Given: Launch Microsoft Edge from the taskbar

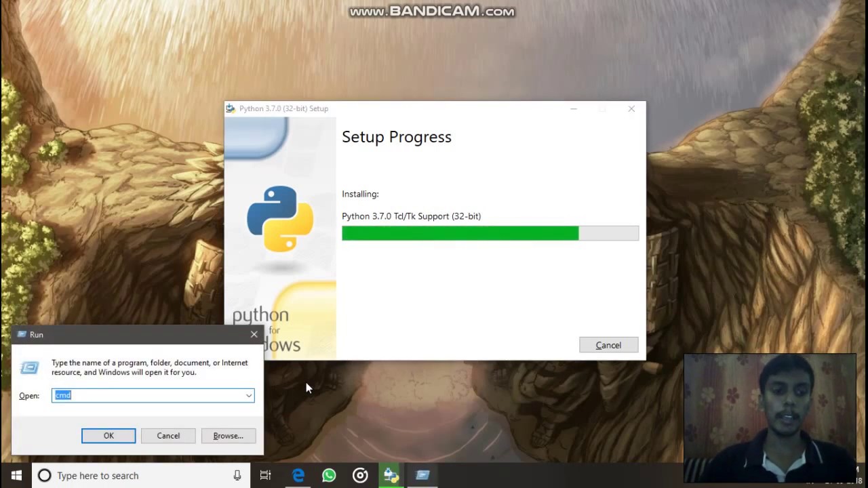Looking at the screenshot, I should [298, 475].
